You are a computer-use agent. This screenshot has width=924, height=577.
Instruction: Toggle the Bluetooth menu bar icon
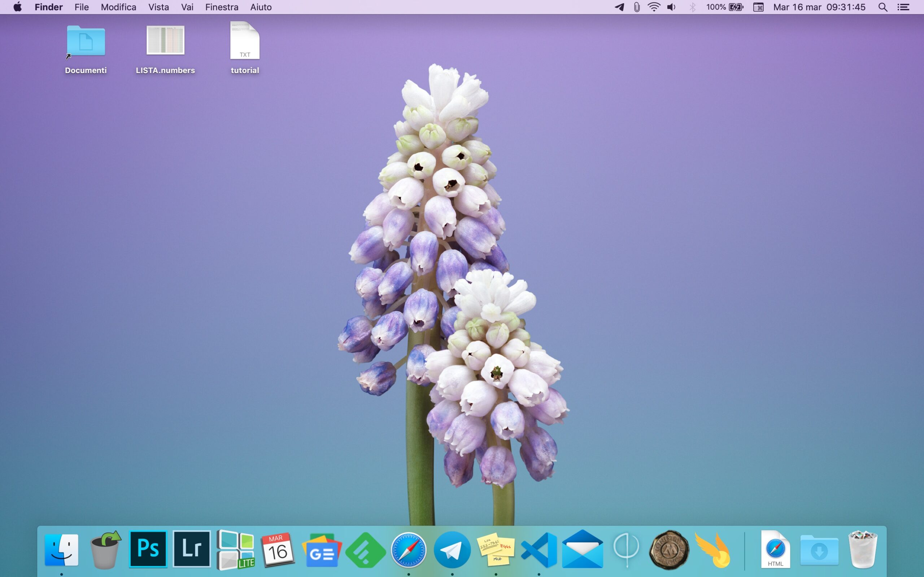[x=692, y=7]
